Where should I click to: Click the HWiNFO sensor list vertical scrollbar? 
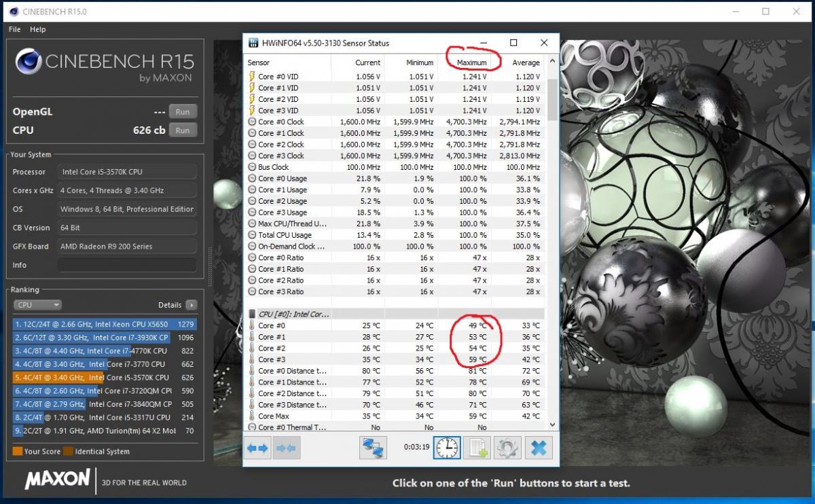click(552, 243)
